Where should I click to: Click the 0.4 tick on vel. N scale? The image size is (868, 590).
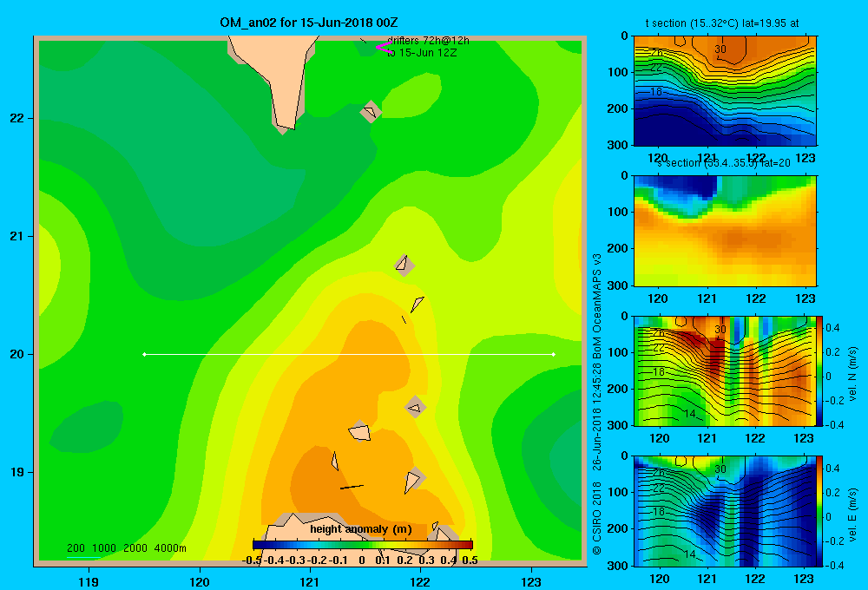[832, 328]
